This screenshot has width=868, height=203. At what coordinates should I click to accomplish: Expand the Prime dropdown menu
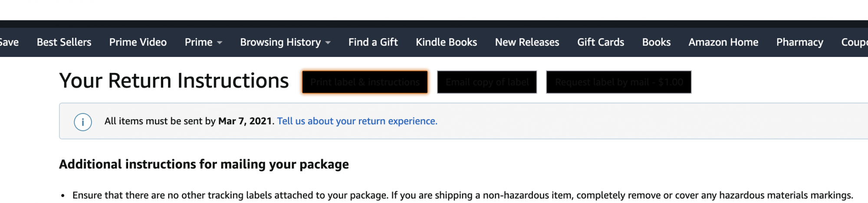pos(203,42)
